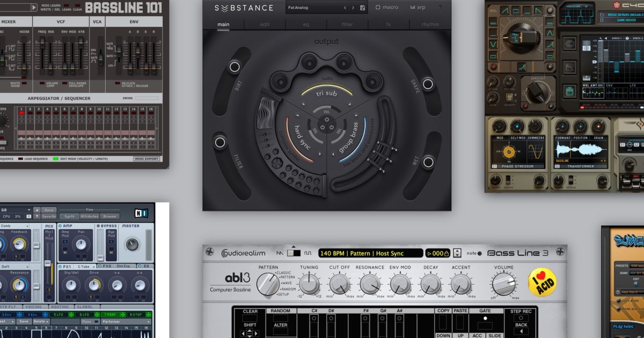Click the 140 BPM Pattern Host Sync display
Image resolution: width=644 pixels, height=338 pixels.
coord(370,253)
